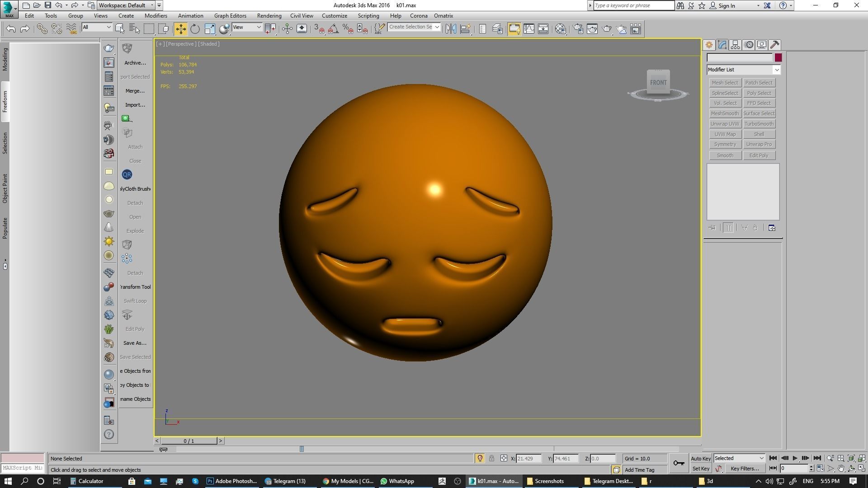
Task: Open the All selection filter dropdown
Action: coord(96,27)
